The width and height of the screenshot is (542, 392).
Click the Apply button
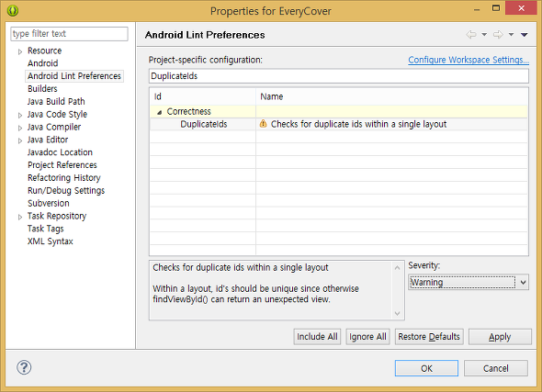tap(500, 337)
